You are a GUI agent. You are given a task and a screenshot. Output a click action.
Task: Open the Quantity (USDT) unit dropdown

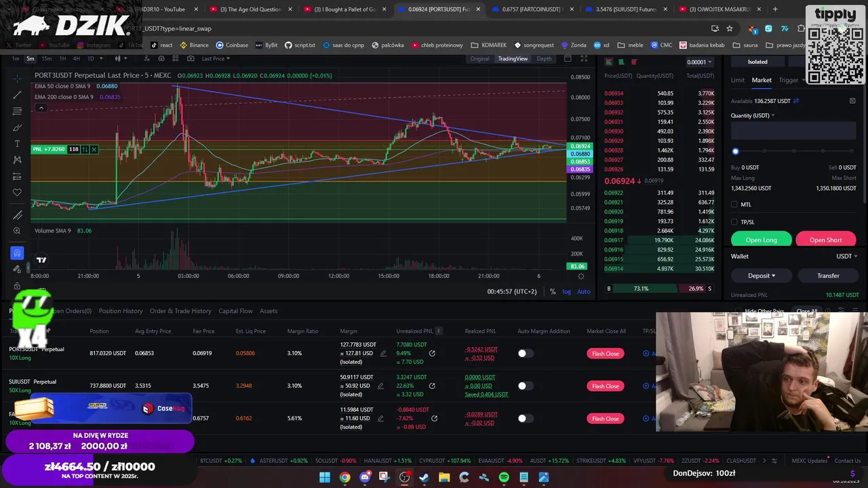point(753,115)
